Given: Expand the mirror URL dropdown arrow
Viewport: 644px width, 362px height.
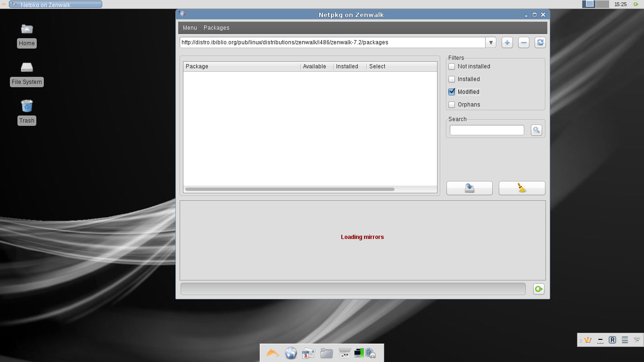Looking at the screenshot, I should click(491, 42).
